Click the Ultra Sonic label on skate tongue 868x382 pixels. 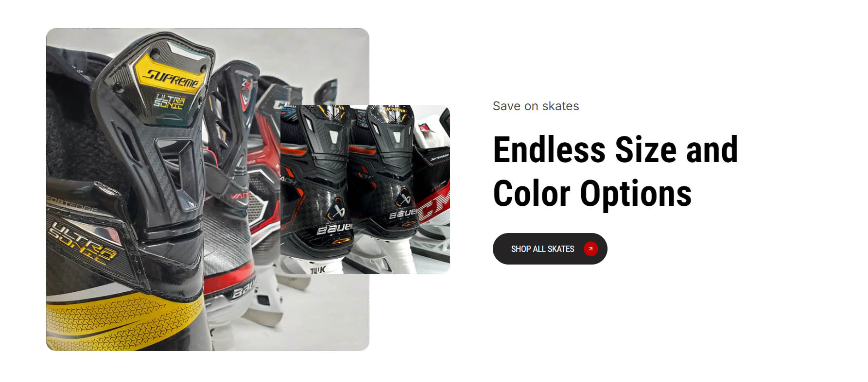[x=169, y=101]
